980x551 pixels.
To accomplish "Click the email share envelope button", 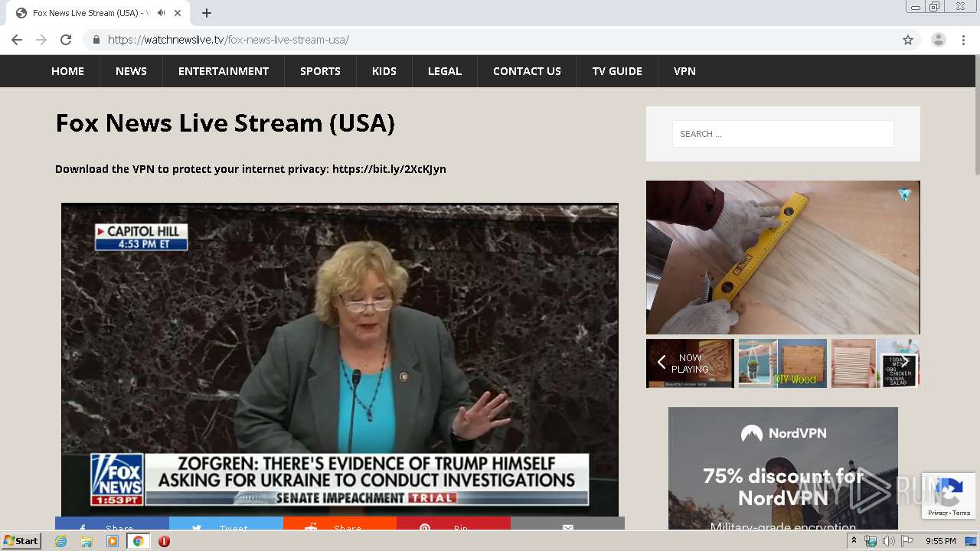I will (x=567, y=523).
